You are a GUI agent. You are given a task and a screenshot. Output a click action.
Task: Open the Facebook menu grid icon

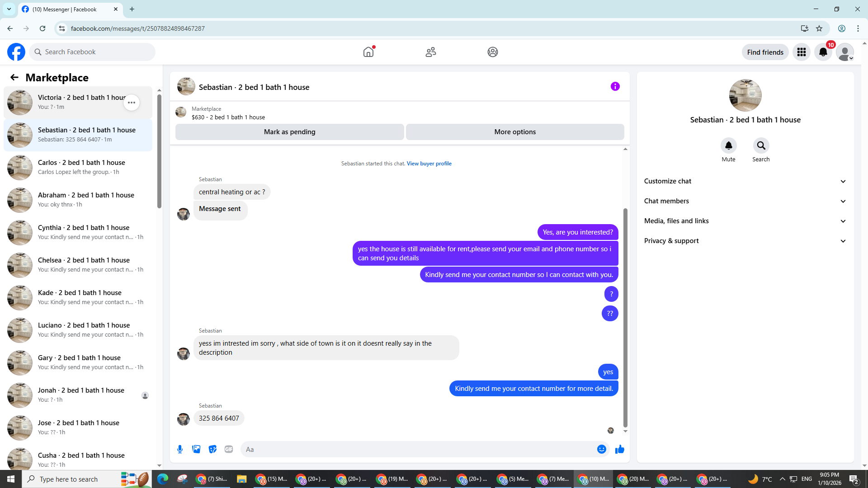(x=802, y=52)
